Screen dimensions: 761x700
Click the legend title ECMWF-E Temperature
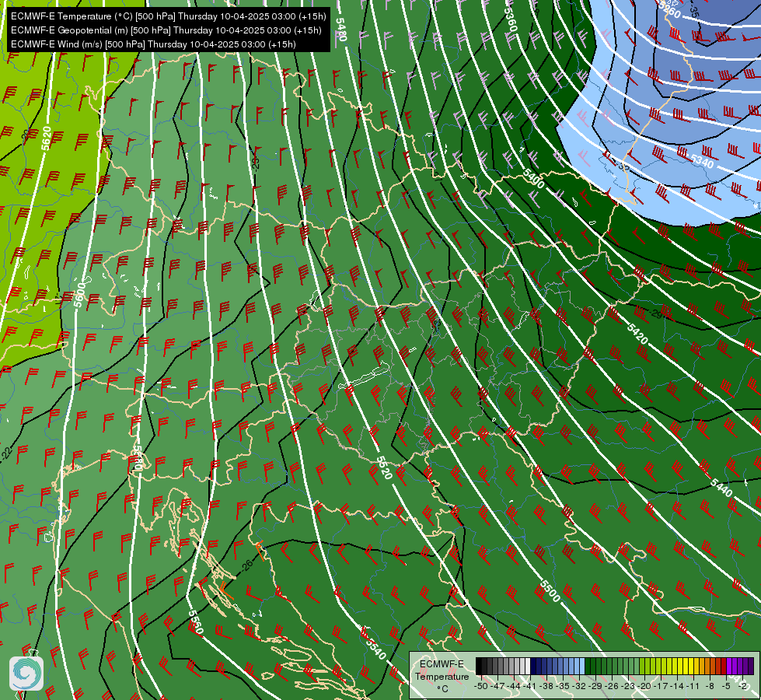tap(442, 670)
